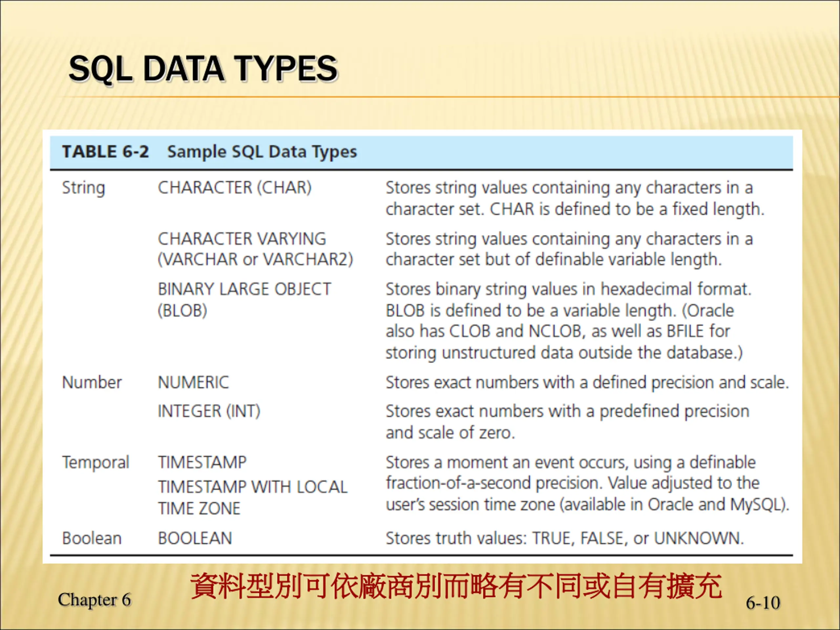Click the '(BLOB)' abbreviation
840x630 pixels.
[x=182, y=311]
